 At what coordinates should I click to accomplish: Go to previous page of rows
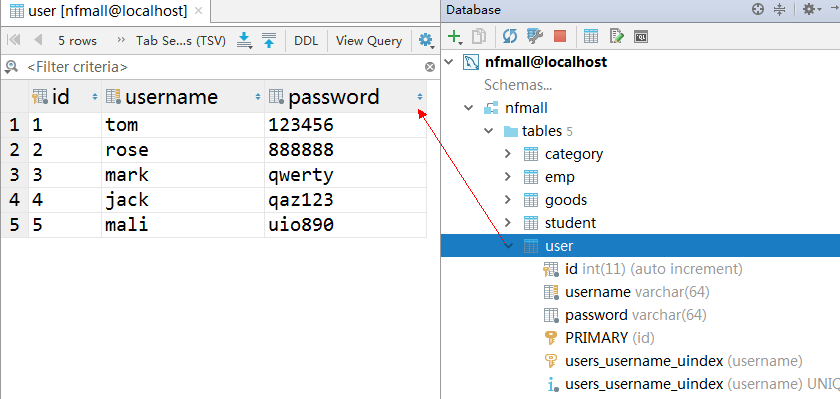pyautogui.click(x=38, y=40)
